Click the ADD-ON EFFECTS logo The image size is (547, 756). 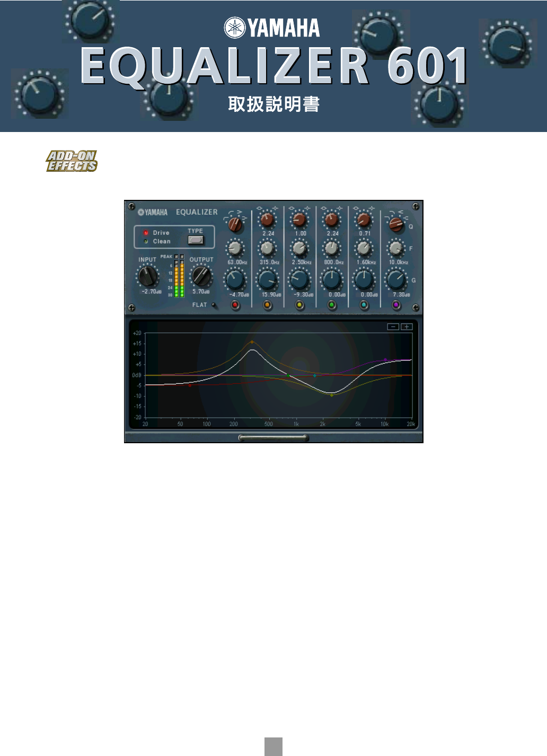click(x=72, y=161)
